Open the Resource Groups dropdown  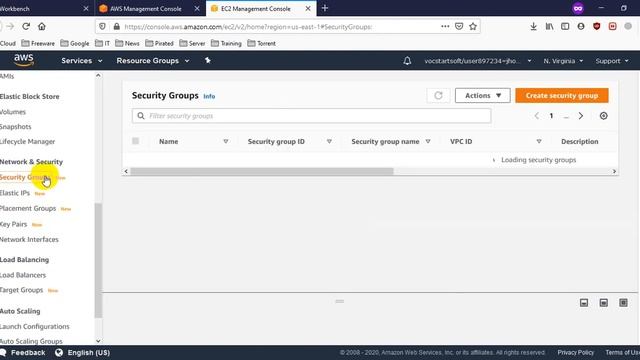(x=153, y=60)
